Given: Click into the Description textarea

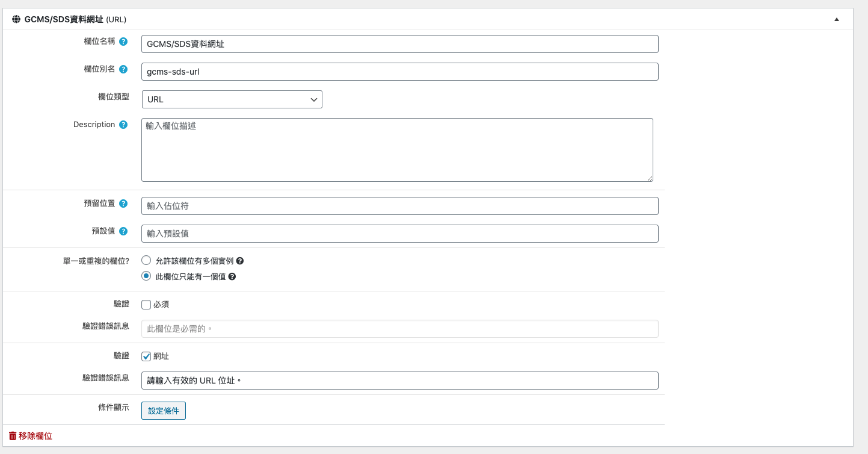Looking at the screenshot, I should point(397,150).
